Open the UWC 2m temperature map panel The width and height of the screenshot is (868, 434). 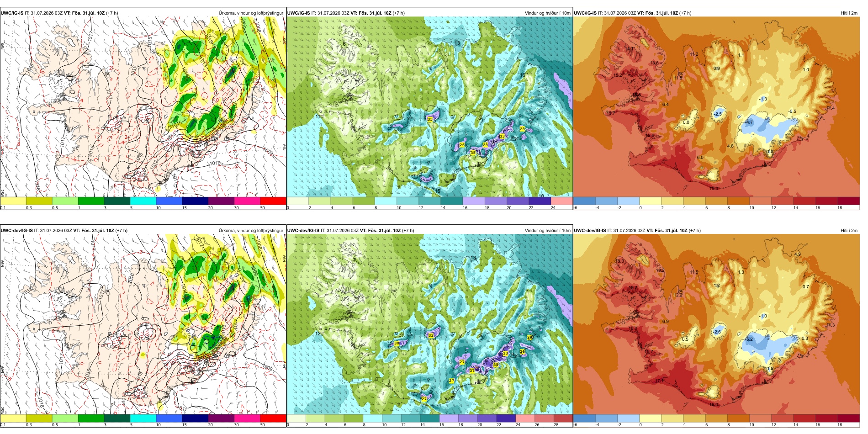point(716,107)
